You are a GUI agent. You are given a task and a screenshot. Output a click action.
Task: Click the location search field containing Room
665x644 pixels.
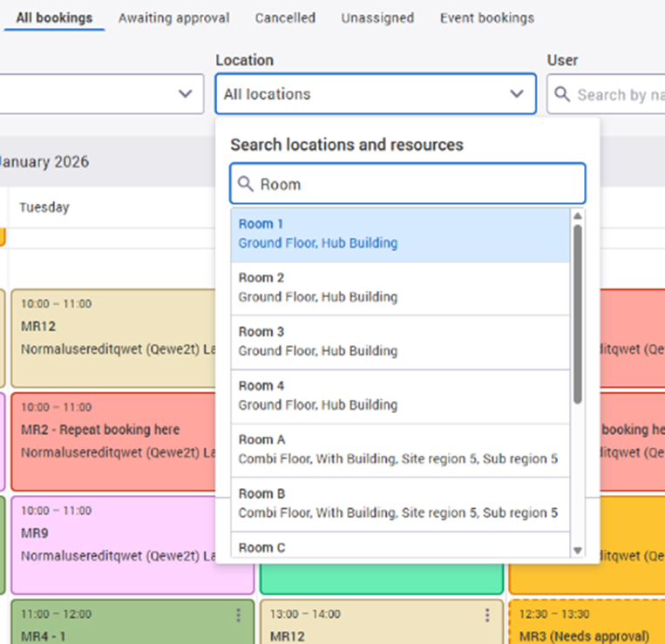(417, 185)
